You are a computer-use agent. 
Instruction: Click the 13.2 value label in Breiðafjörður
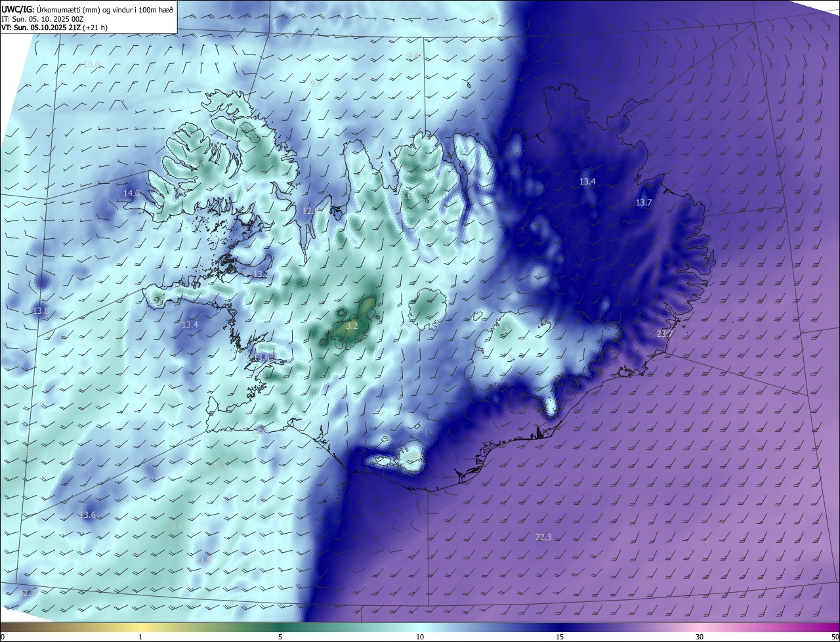[x=261, y=274]
